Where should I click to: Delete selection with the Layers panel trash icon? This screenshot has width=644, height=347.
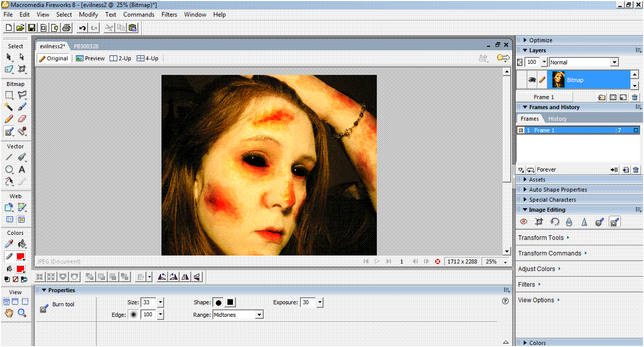[x=635, y=98]
